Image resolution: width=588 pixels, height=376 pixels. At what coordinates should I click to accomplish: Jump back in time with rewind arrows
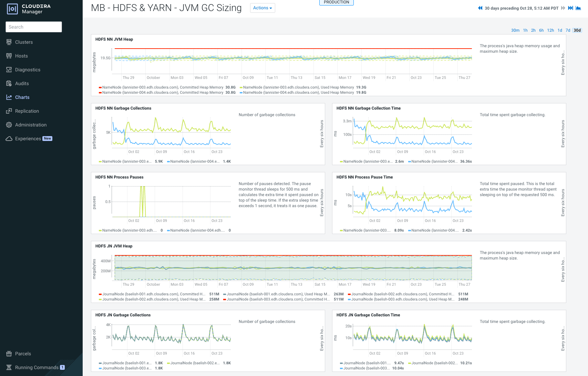coord(480,8)
